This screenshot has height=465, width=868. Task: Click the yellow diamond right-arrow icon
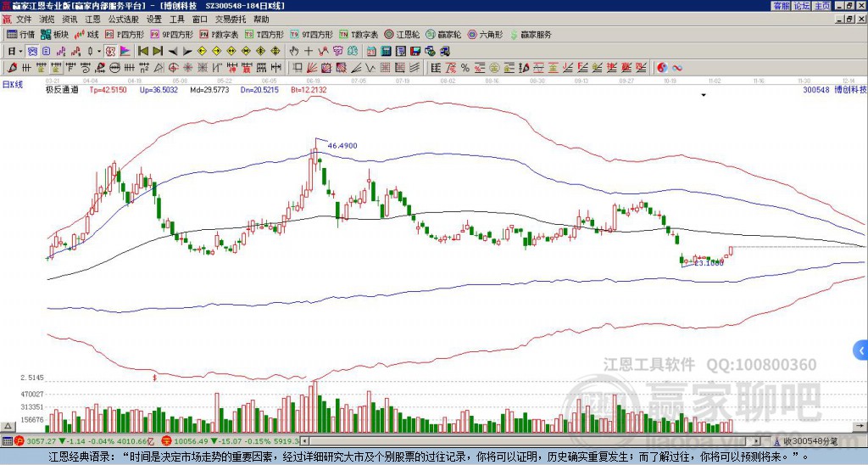tap(216, 52)
